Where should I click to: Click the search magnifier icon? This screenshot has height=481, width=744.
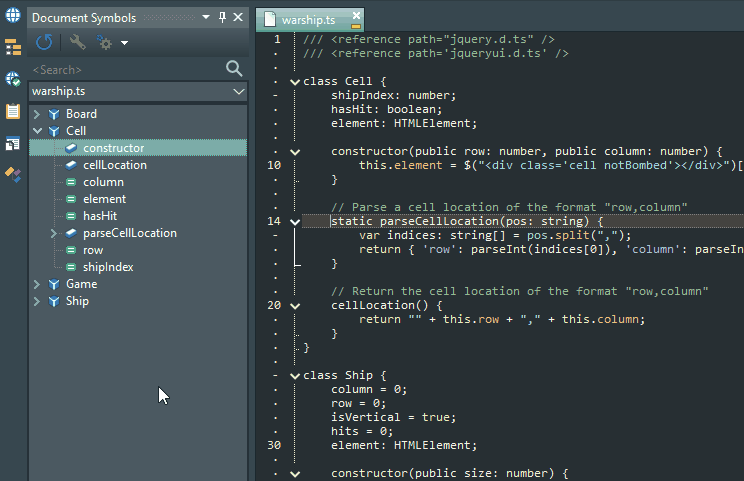click(234, 68)
